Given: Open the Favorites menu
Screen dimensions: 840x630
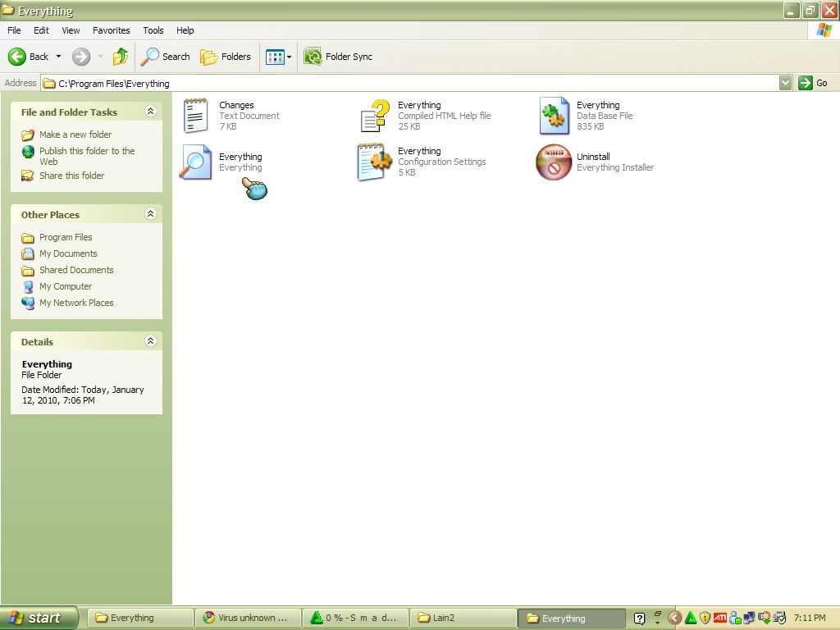Looking at the screenshot, I should tap(112, 30).
